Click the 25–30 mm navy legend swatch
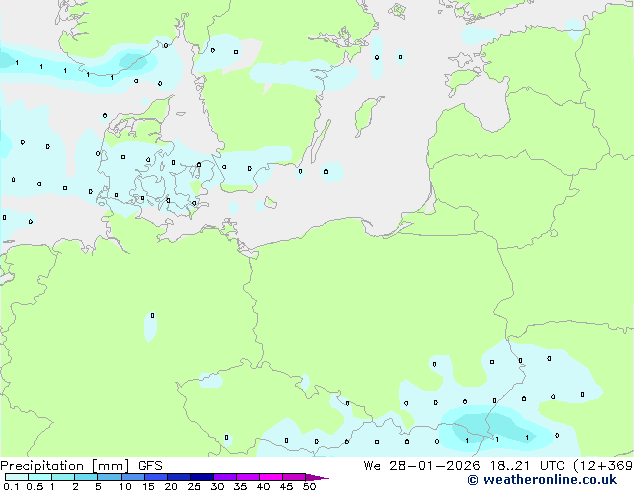The height and width of the screenshot is (490, 634). [x=202, y=477]
